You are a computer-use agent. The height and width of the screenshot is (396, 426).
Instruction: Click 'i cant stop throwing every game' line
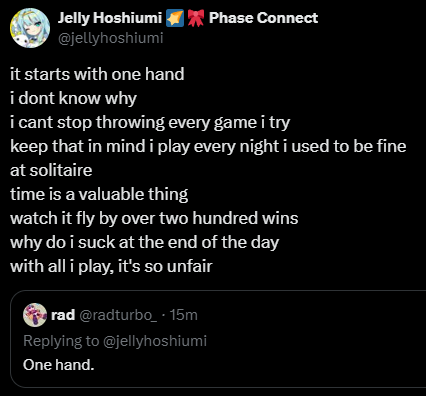point(150,122)
